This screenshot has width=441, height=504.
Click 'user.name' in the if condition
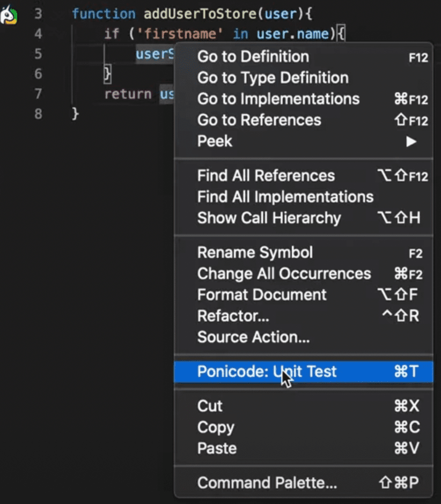(292, 34)
